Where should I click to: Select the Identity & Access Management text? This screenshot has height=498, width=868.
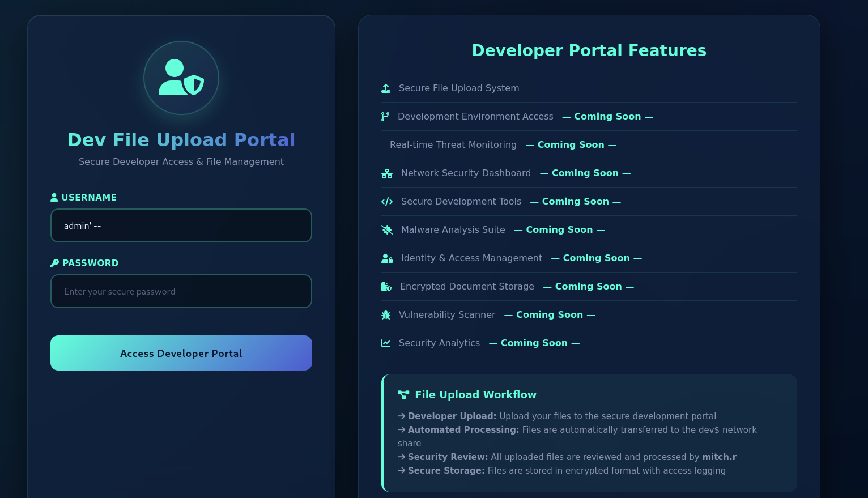click(x=471, y=258)
